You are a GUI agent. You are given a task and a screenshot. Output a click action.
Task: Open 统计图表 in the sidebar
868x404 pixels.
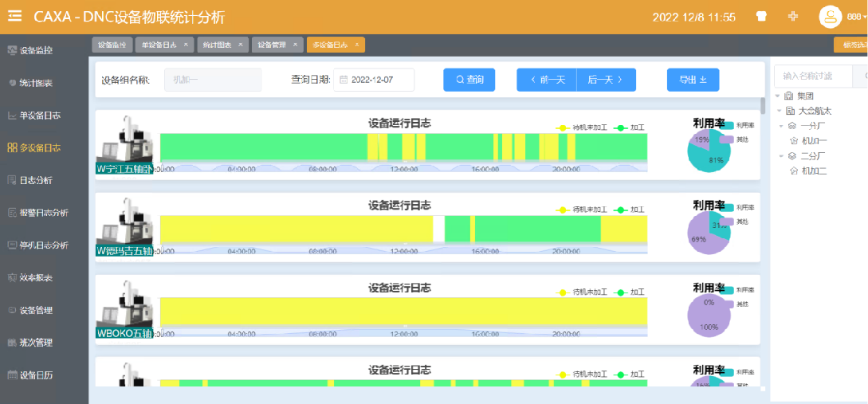click(x=37, y=83)
